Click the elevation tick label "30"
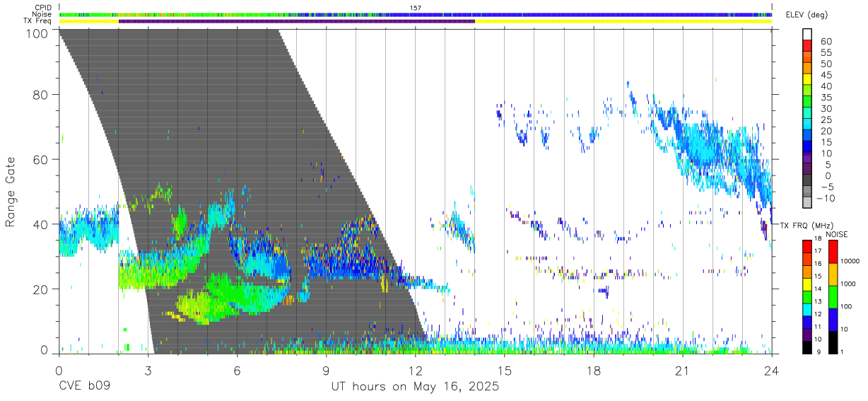Viewport: 868px width, 401px height. tap(826, 108)
